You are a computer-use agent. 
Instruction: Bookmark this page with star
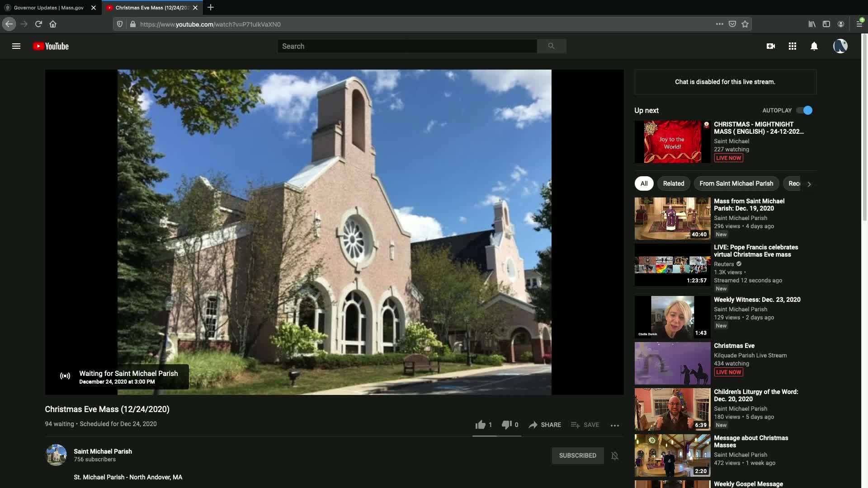point(745,24)
